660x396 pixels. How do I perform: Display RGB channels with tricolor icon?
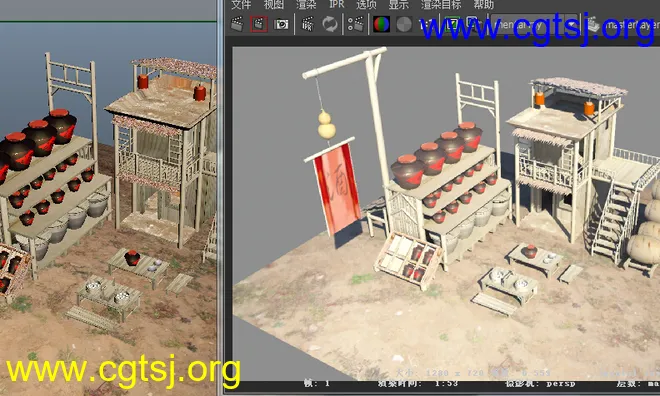pyautogui.click(x=381, y=24)
